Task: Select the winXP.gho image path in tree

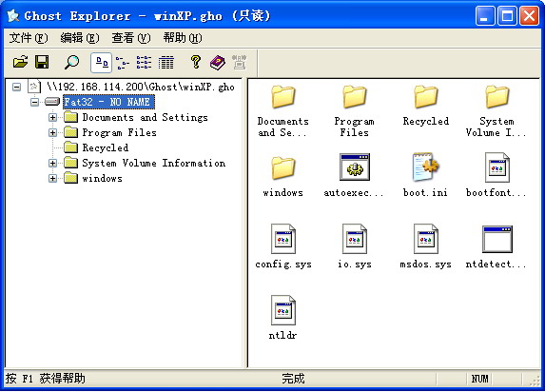Action: pyautogui.click(x=141, y=87)
